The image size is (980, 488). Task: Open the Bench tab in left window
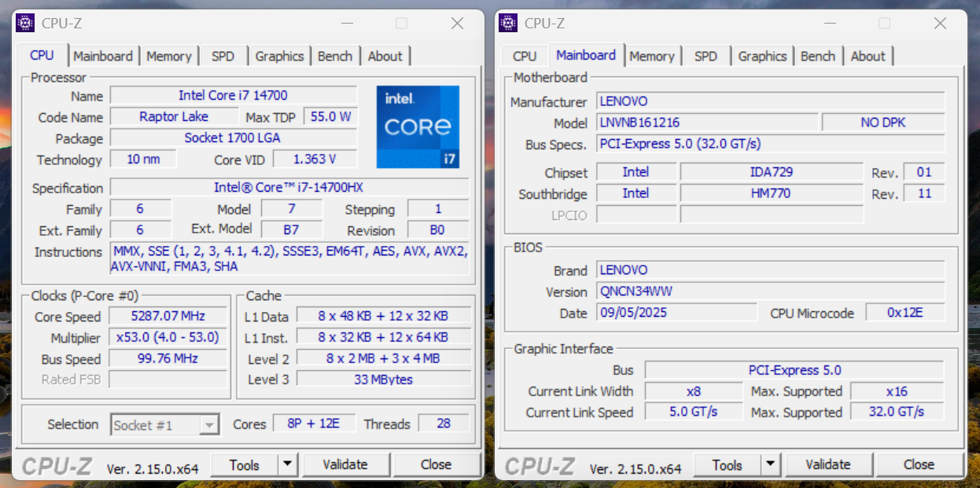(x=335, y=57)
